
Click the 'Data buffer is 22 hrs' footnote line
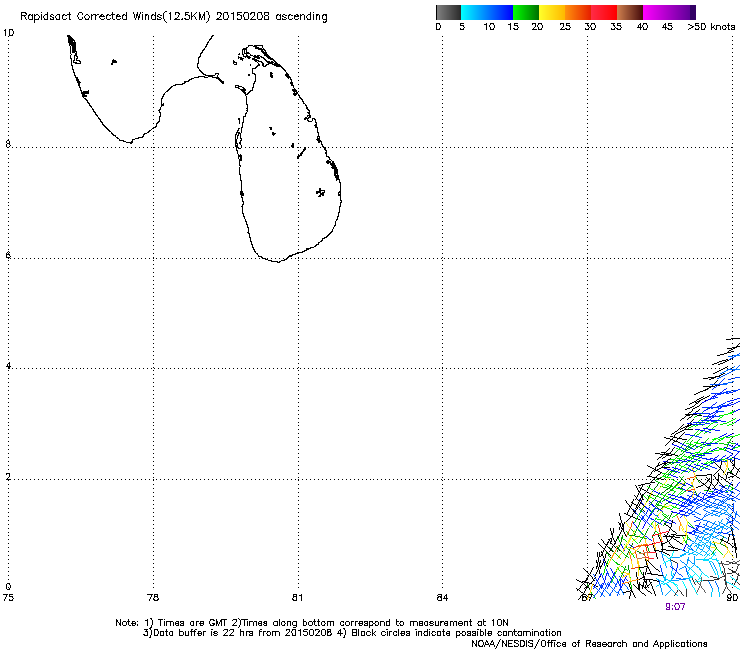pos(352,633)
